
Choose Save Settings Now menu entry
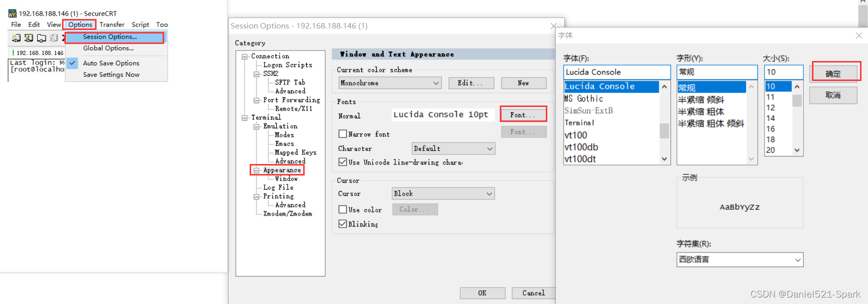116,74
